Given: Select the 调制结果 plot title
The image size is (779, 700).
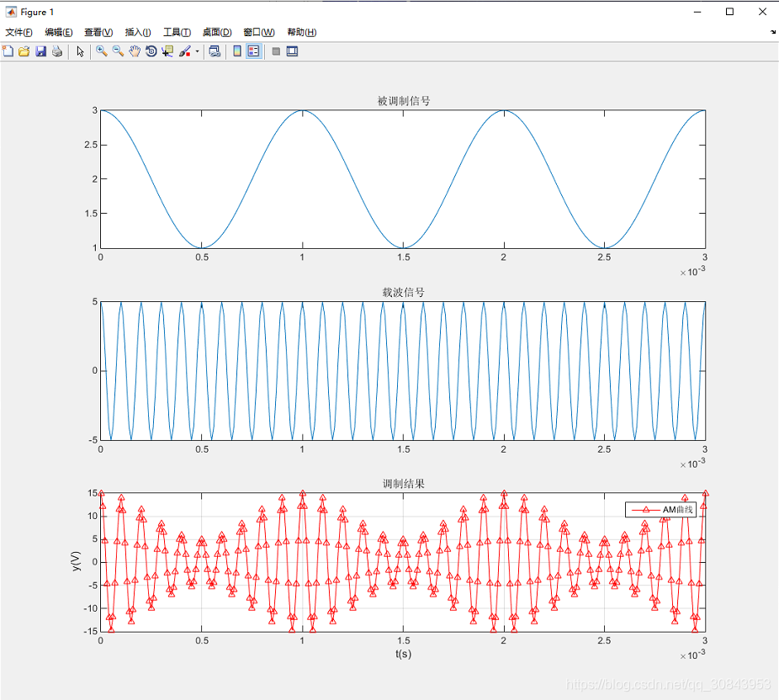Looking at the screenshot, I should click(x=404, y=484).
